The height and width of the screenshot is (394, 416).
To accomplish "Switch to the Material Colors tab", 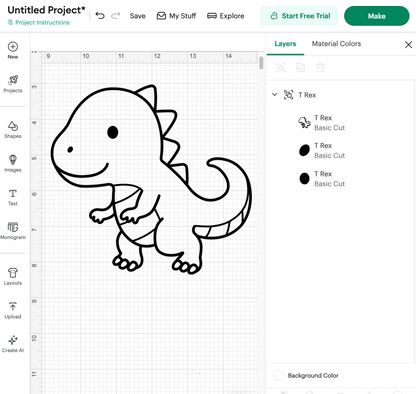I will (336, 44).
